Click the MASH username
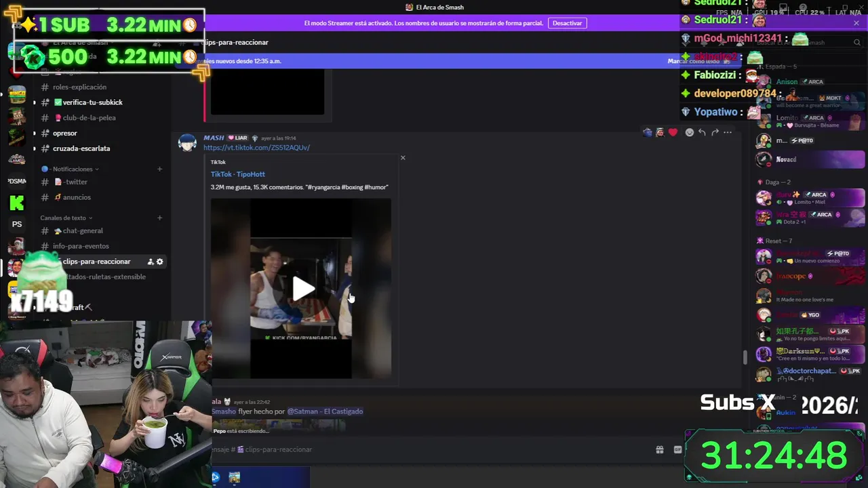Viewport: 868px width, 488px height. click(214, 138)
